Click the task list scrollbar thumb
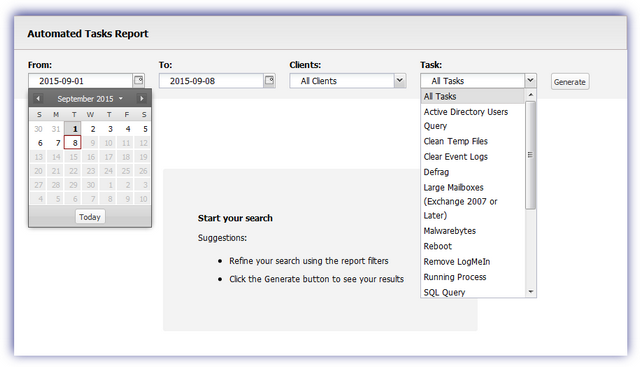 pyautogui.click(x=531, y=155)
